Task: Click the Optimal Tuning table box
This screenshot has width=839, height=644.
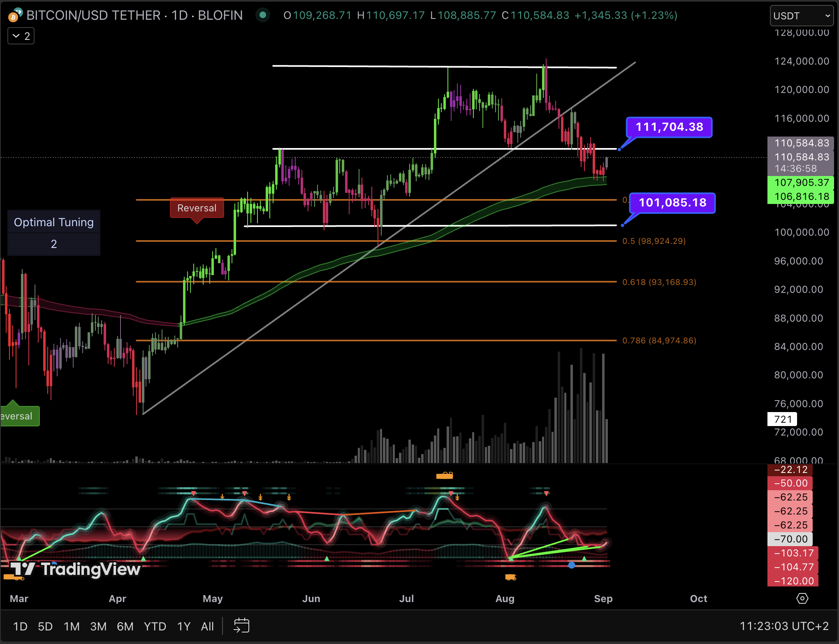Action: coord(54,233)
